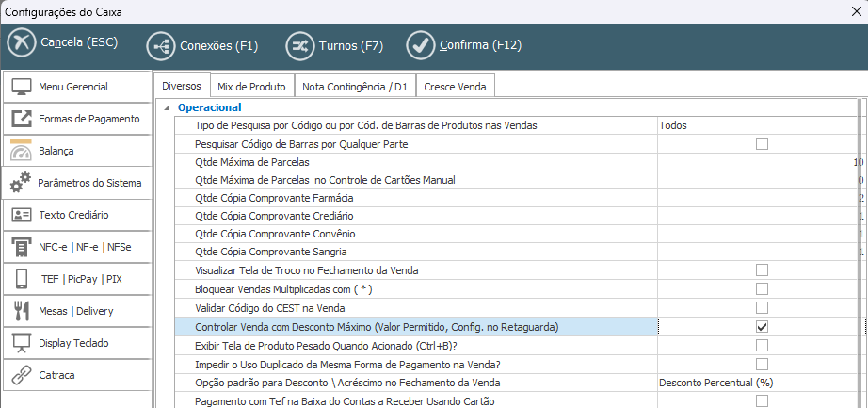
Task: Enable Pesquisar Código de Barras por Qualquer Parte
Action: point(762,143)
